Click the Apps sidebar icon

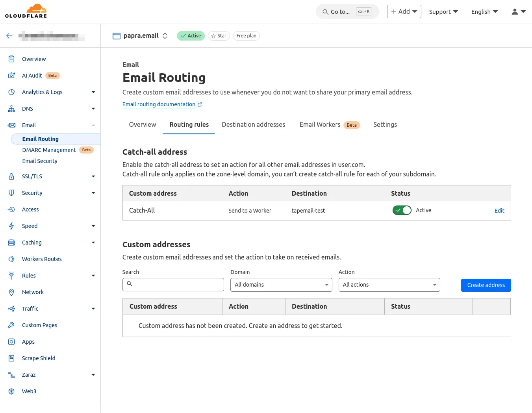click(11, 341)
